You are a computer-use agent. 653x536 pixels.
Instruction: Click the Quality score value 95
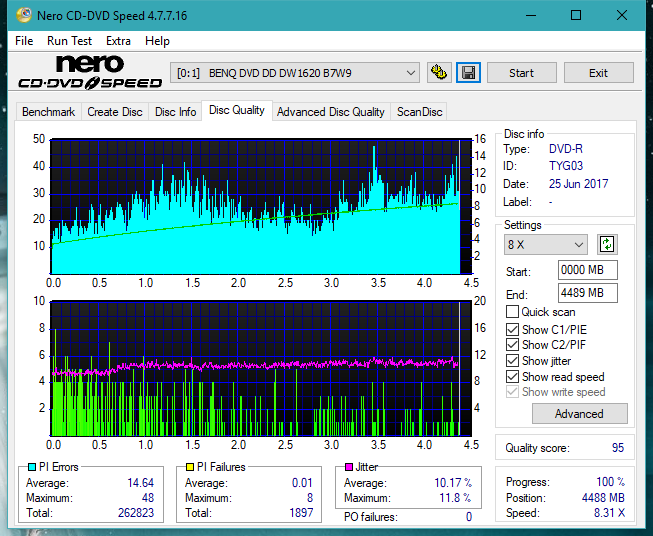click(x=618, y=448)
